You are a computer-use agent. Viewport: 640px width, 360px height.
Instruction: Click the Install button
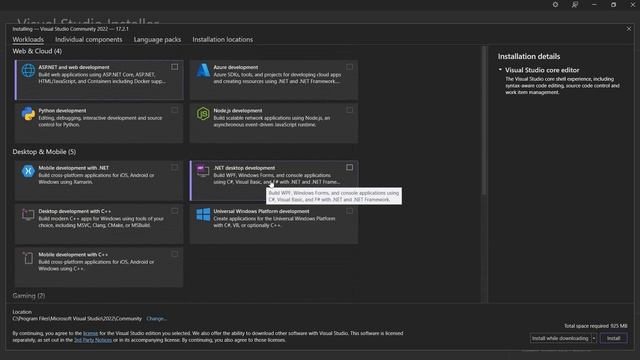tap(613, 338)
